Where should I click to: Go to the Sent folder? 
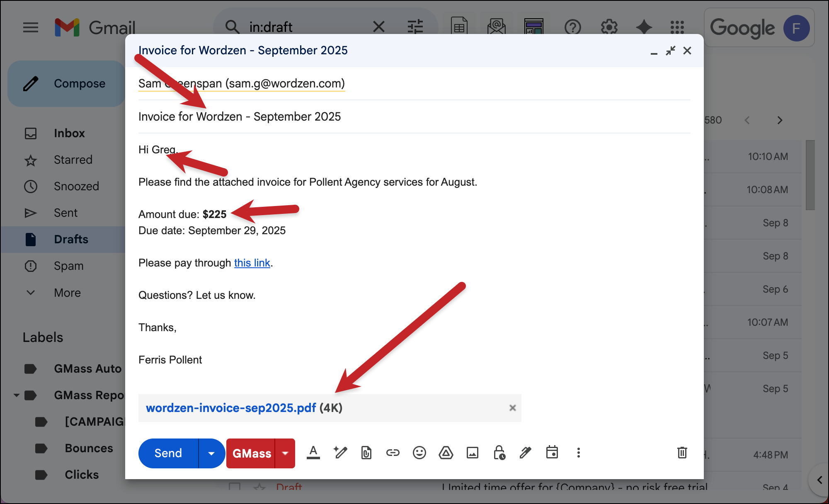pyautogui.click(x=65, y=213)
